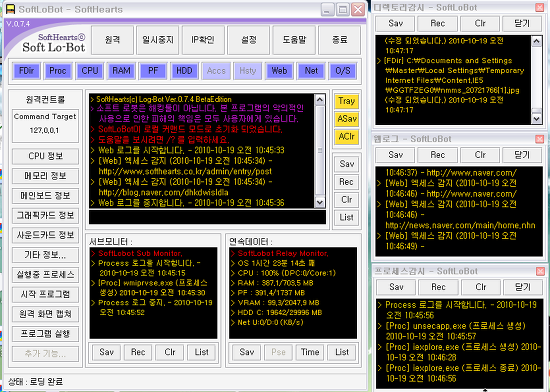Click the disabled Accs button
This screenshot has width=550, height=392.
click(216, 71)
